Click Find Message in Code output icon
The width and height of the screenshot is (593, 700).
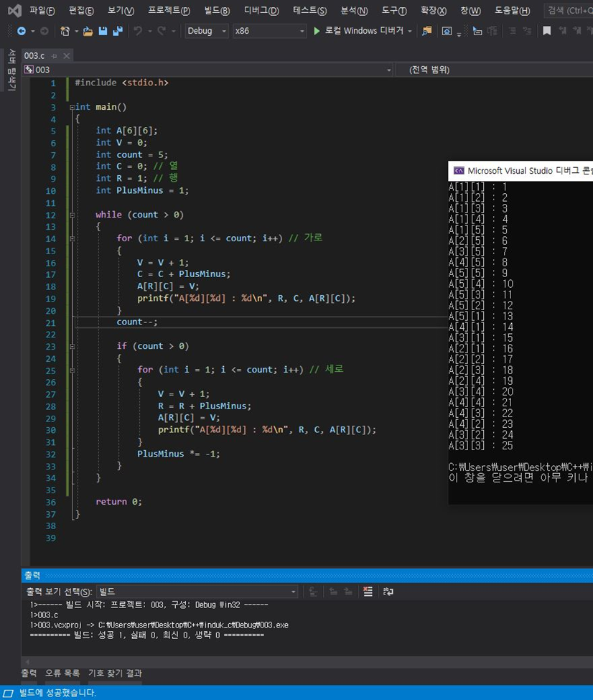pyautogui.click(x=313, y=592)
